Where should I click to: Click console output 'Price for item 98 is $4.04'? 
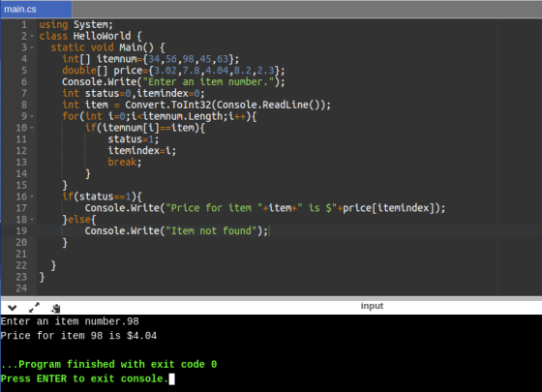(x=78, y=335)
